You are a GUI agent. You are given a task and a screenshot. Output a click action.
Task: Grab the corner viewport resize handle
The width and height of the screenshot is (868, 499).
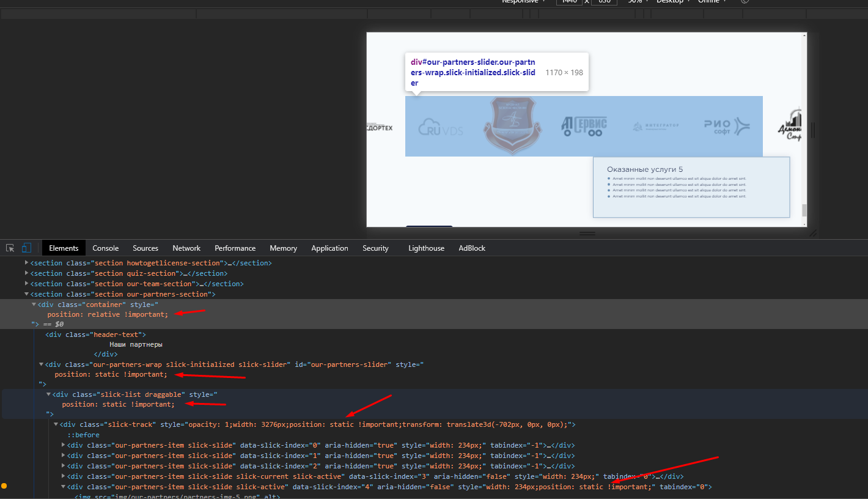(x=813, y=233)
